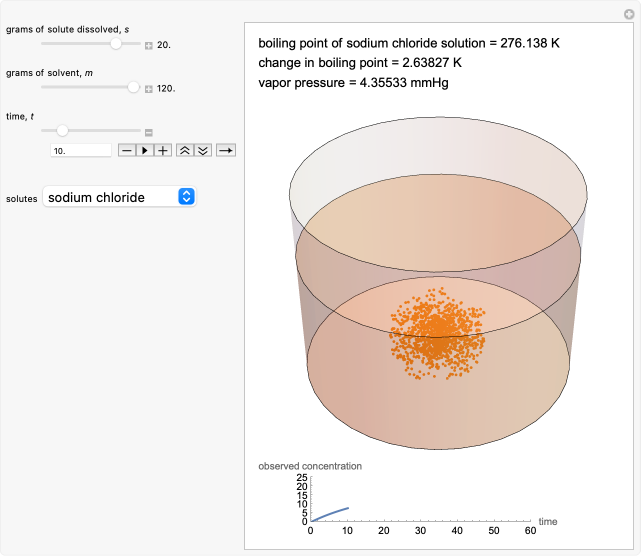The height and width of the screenshot is (557, 641).
Task: Click the time slider thumb
Action: pyautogui.click(x=62, y=131)
